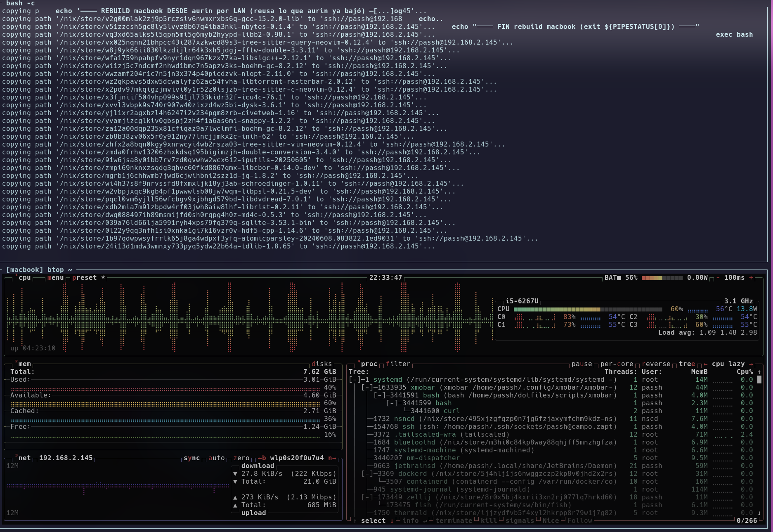Click the CPU 60% usage meter bar
Screen dimensions: 773x532
point(588,309)
